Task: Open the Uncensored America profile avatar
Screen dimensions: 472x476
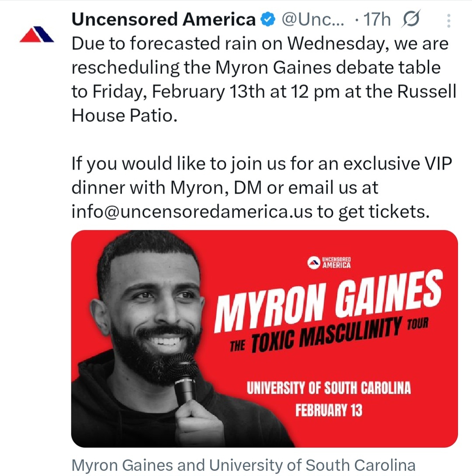Action: pyautogui.click(x=37, y=34)
